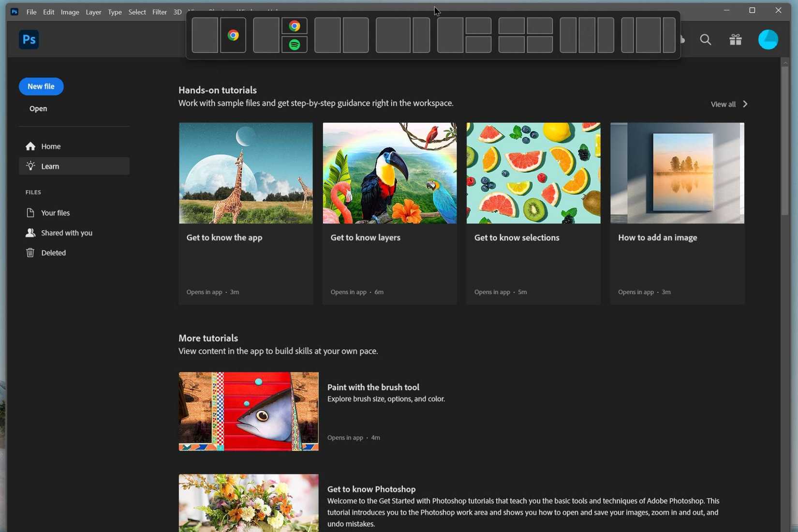Viewport: 798px width, 532px height.
Task: Open Shared with you section
Action: (x=66, y=233)
